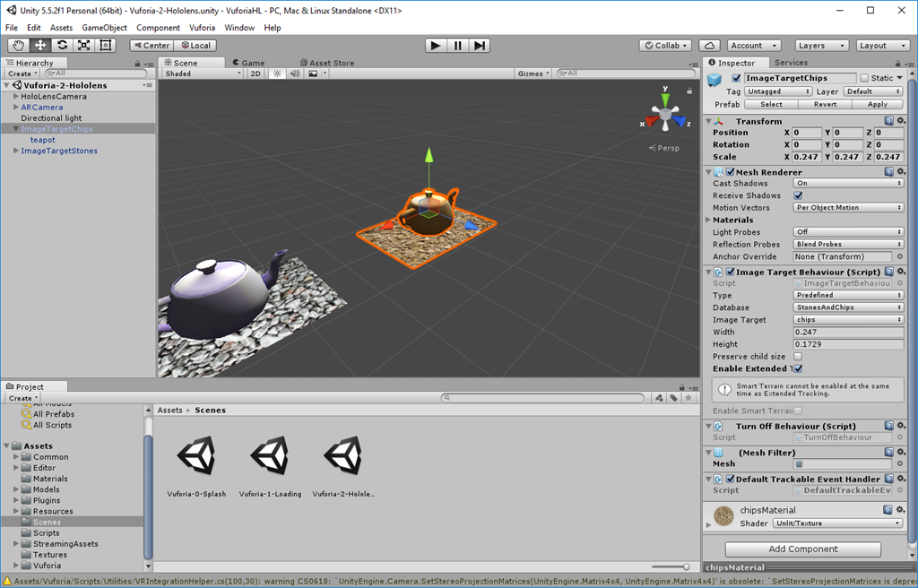The height and width of the screenshot is (588, 918).
Task: Toggle the scene gizmo lock icon
Action: (689, 91)
